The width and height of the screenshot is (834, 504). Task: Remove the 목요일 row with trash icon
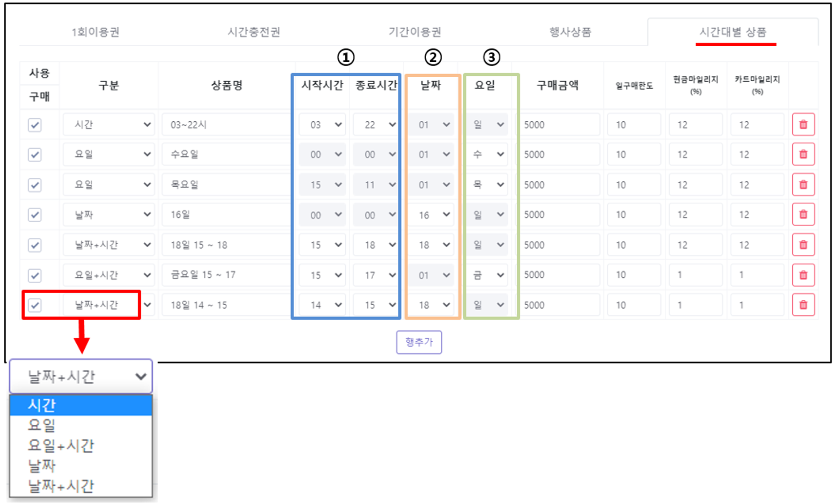pos(803,185)
